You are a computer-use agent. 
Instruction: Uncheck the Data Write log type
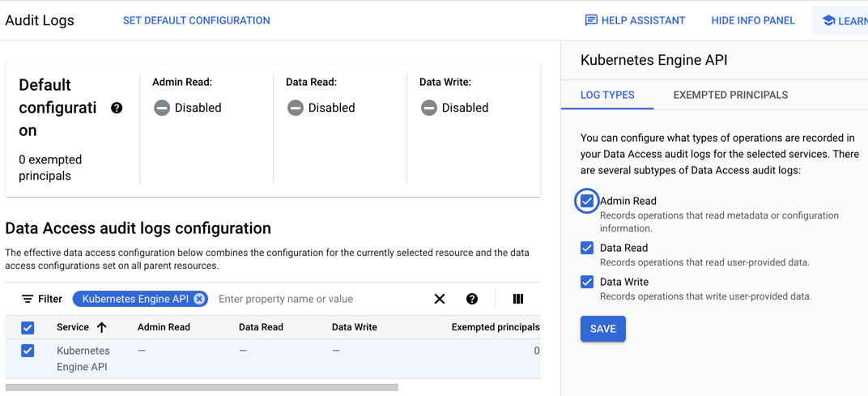587,282
